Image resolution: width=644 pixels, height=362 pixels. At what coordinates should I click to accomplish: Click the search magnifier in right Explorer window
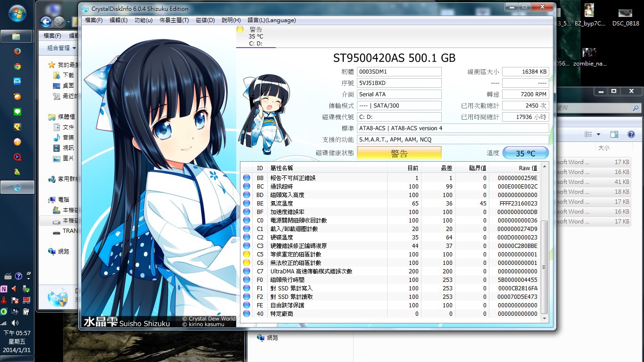pyautogui.click(x=636, y=108)
